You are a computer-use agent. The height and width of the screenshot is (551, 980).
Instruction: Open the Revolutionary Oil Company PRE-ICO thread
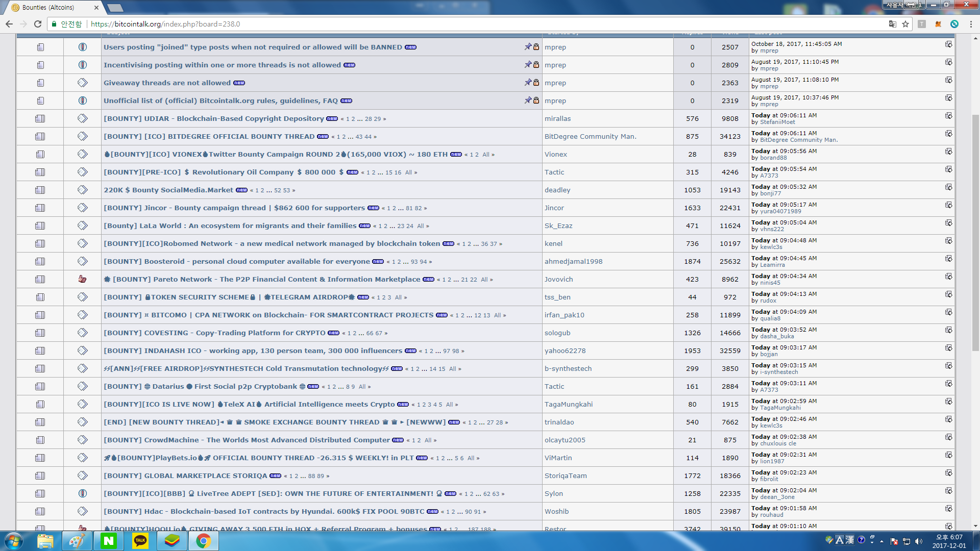[224, 172]
